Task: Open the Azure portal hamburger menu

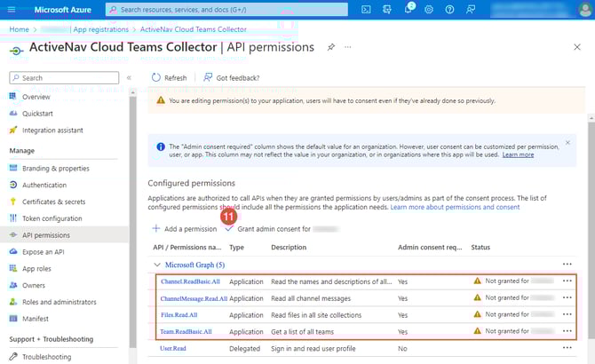Action: 12,10
